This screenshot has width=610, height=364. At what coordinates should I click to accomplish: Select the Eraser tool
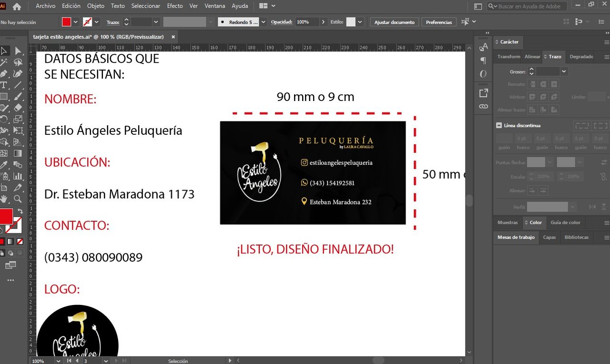click(18, 108)
